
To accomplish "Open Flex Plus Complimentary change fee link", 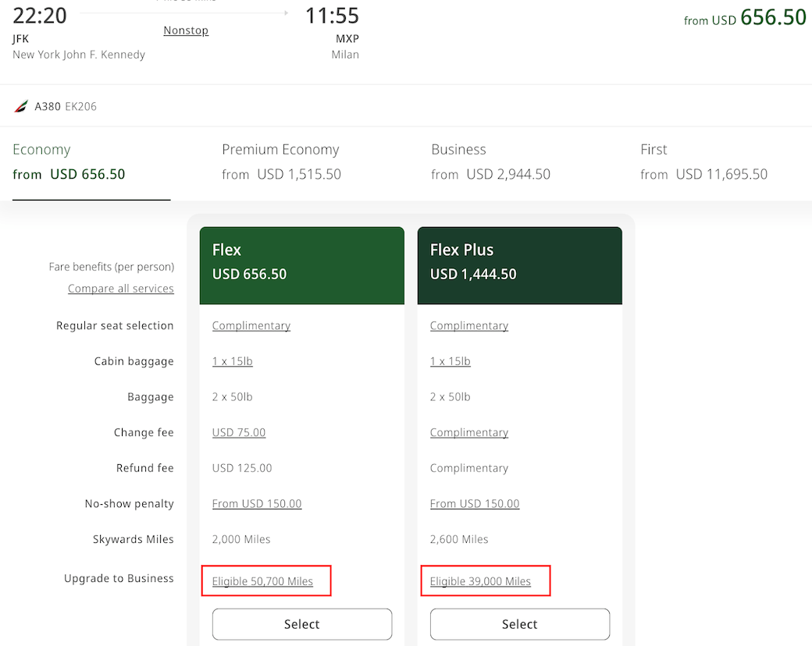I will [469, 432].
